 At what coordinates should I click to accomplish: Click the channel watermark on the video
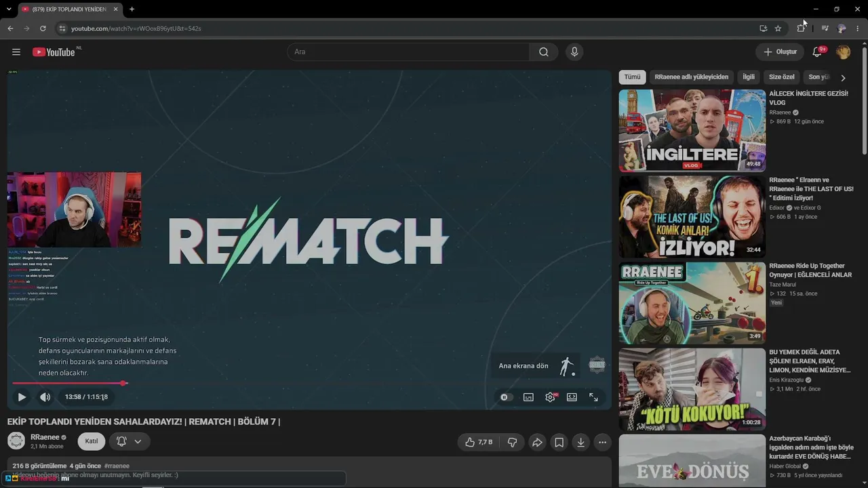coord(597,365)
